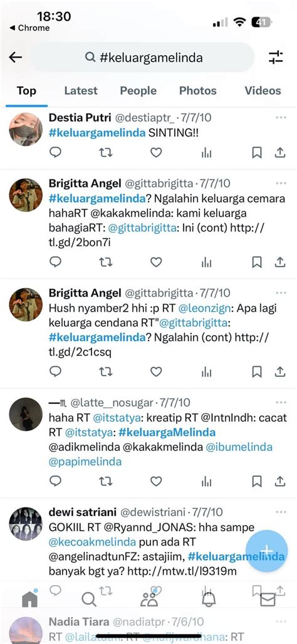The width and height of the screenshot is (297, 644).
Task: Open Notifications bell in bottom bar
Action: click(x=209, y=599)
